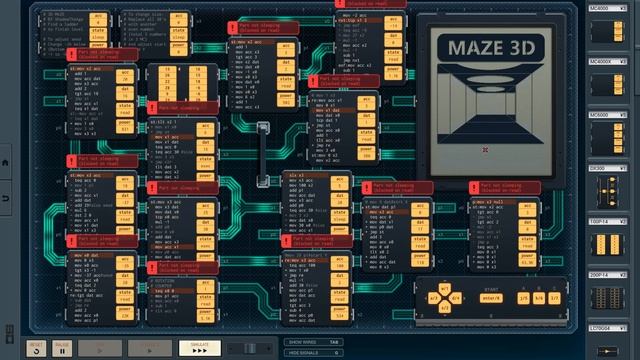Image resolution: width=640 pixels, height=360 pixels.
Task: Click the MC6000 label header
Action: [608, 115]
